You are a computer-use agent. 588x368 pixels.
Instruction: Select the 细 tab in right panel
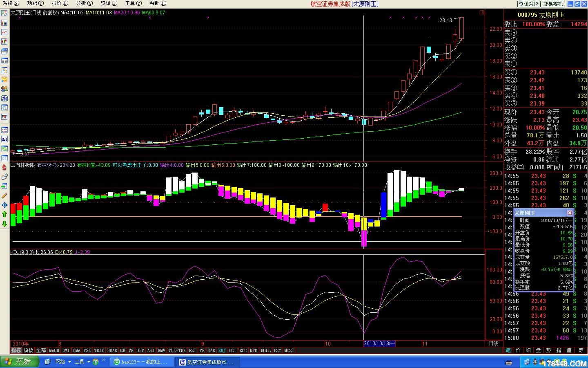[x=528, y=350]
